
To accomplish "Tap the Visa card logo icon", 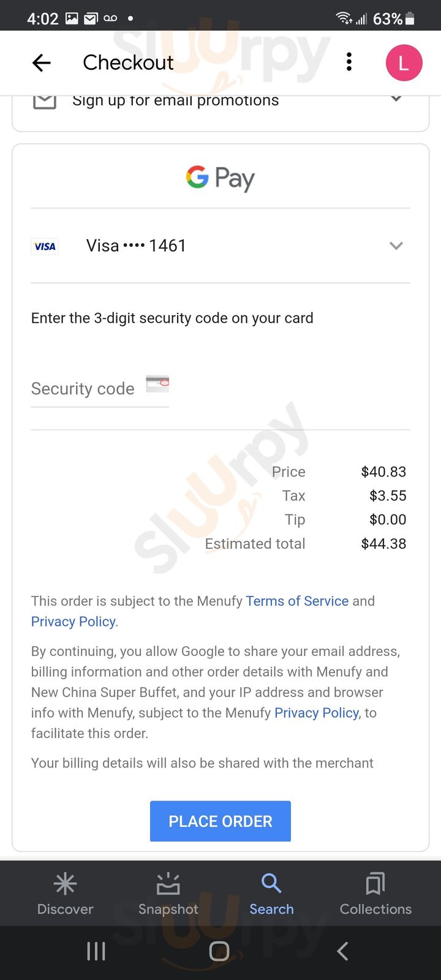I will (x=45, y=246).
